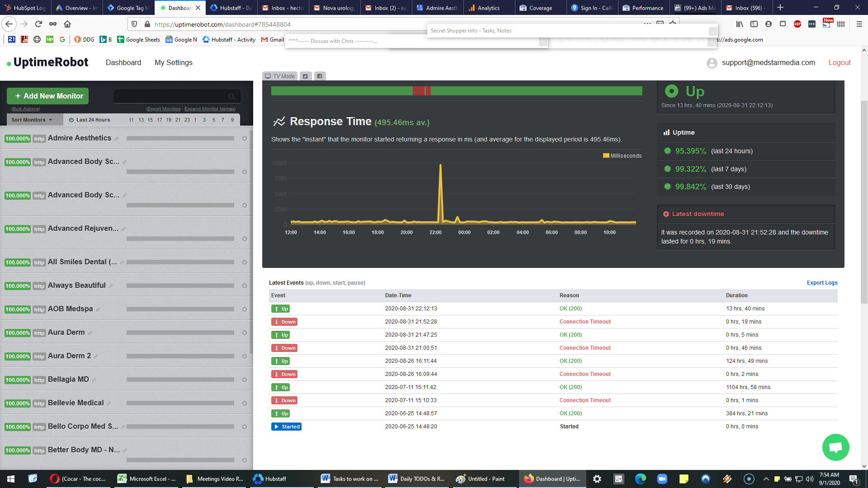Click the red downtime segment in the uptime bar
This screenshot has height=488, width=868.
pos(419,91)
